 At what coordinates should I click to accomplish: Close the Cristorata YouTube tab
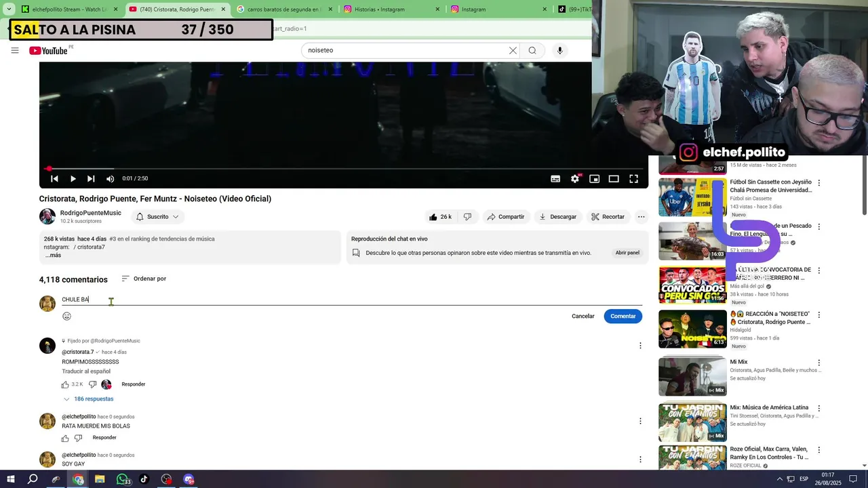tap(223, 9)
